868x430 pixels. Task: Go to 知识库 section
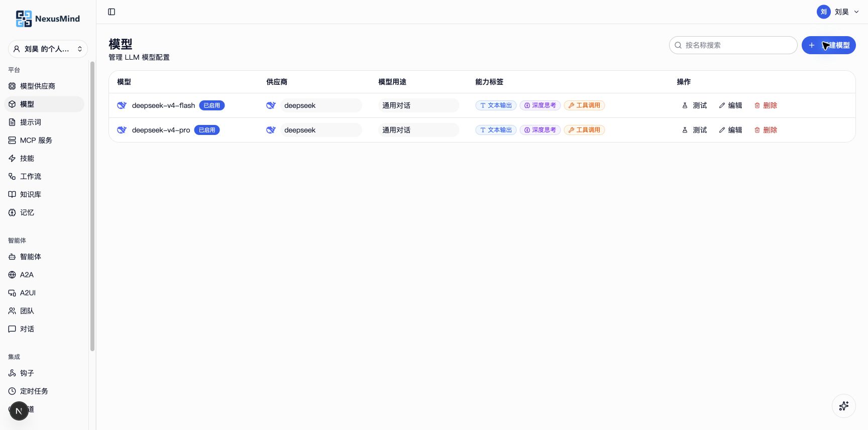tap(44, 195)
